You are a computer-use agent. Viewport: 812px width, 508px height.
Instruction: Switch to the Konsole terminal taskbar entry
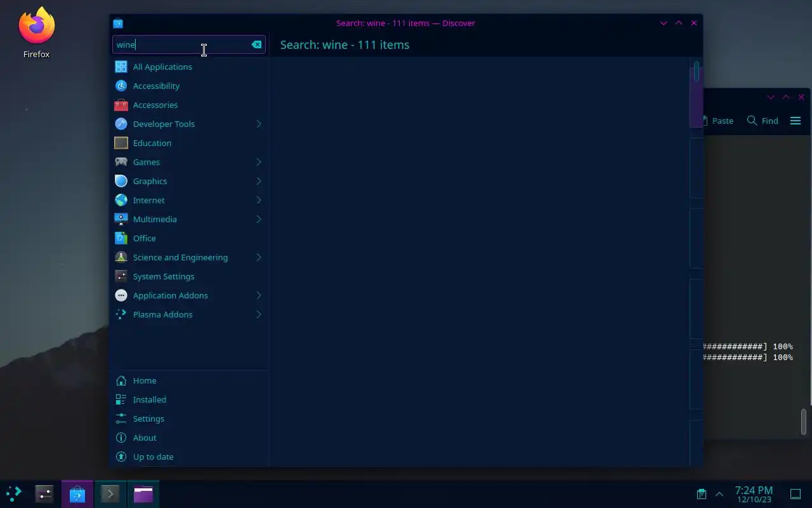[x=110, y=493]
